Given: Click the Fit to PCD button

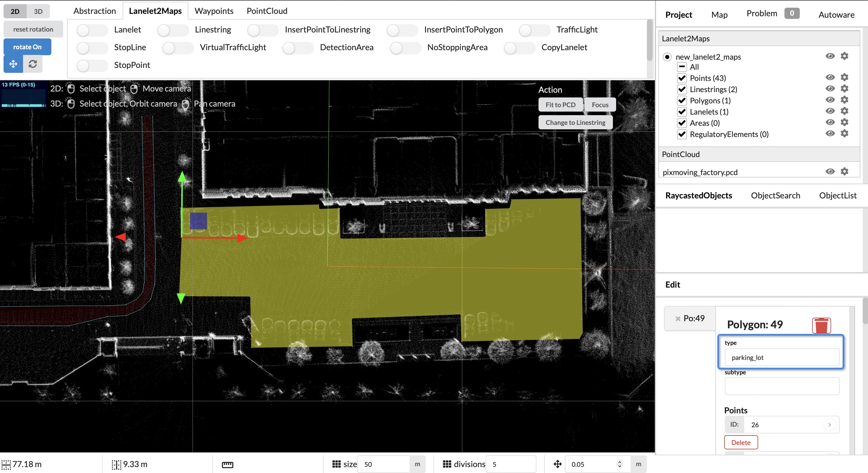Looking at the screenshot, I should [560, 105].
